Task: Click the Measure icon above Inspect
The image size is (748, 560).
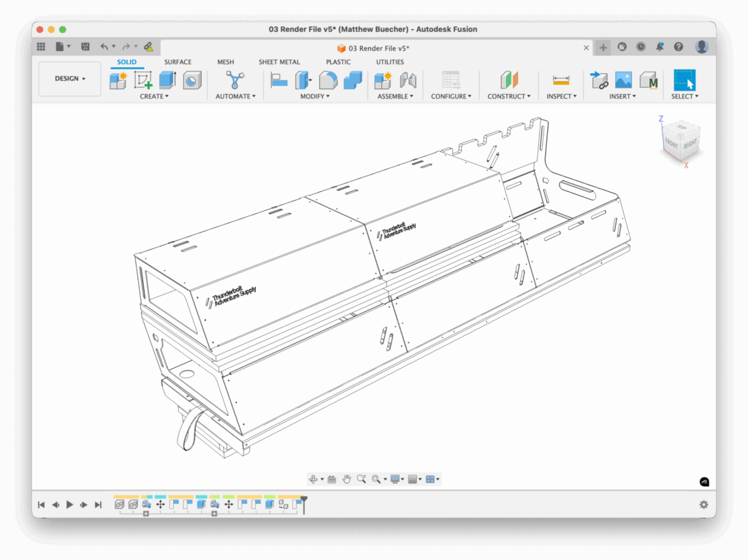Action: click(561, 80)
